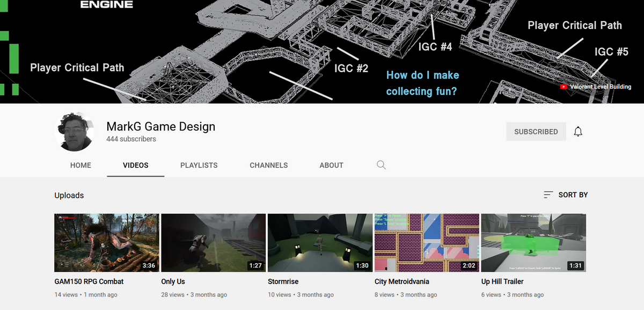Select the Playlists tab

pos(199,165)
